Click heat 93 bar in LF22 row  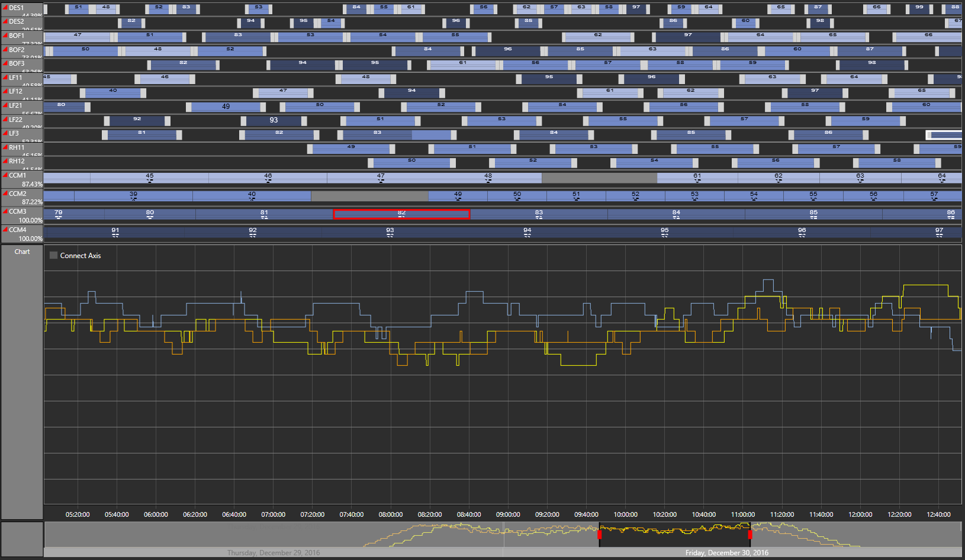274,120
